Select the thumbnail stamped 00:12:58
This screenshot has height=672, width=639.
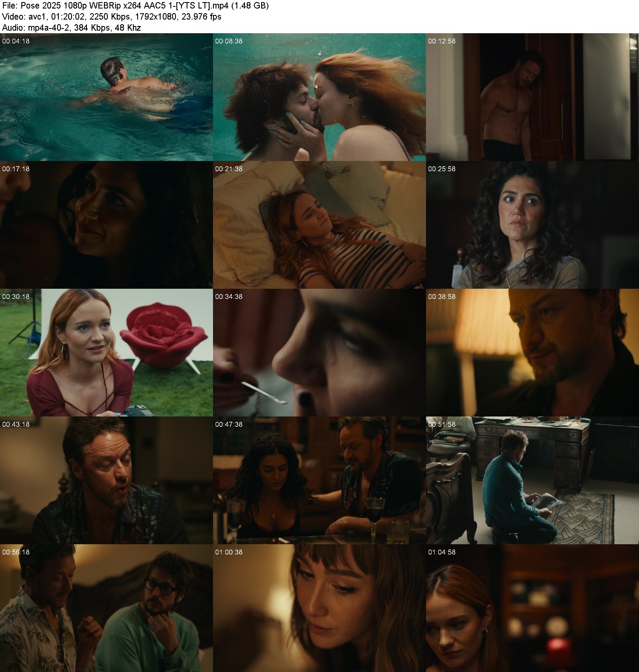click(x=532, y=97)
